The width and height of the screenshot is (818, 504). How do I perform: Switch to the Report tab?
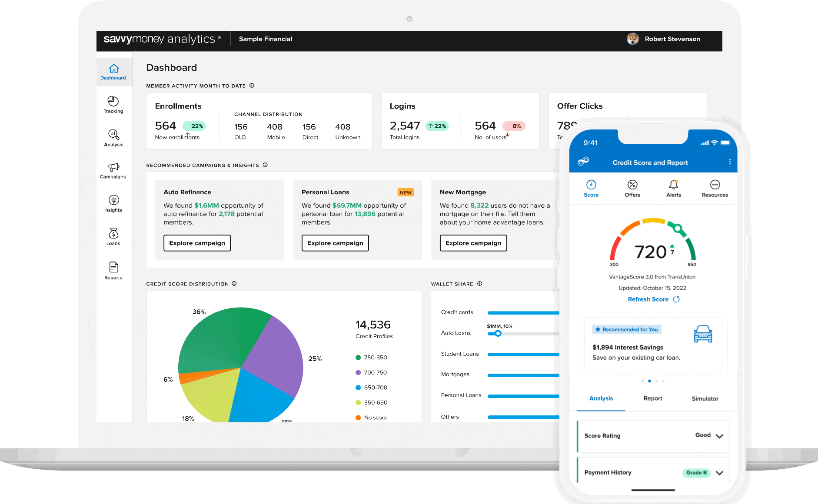click(652, 398)
